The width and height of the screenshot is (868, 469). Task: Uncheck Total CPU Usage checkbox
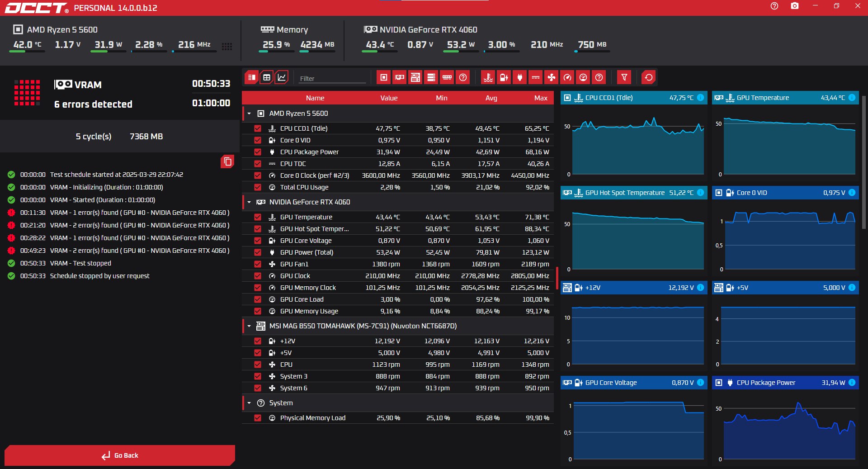(258, 187)
